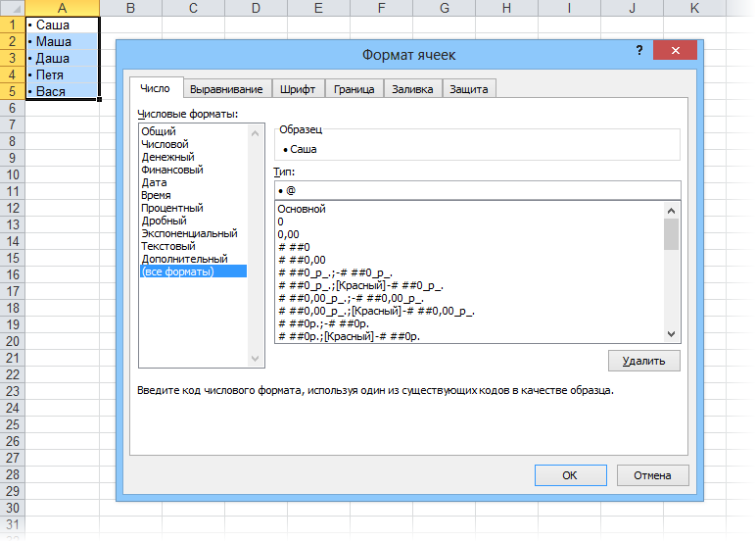Click column K header

(694, 8)
